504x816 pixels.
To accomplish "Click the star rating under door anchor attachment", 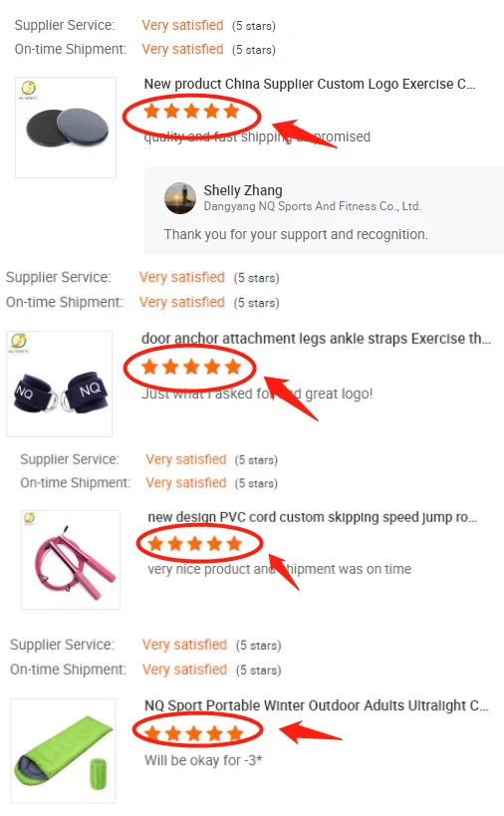I will pos(191,367).
